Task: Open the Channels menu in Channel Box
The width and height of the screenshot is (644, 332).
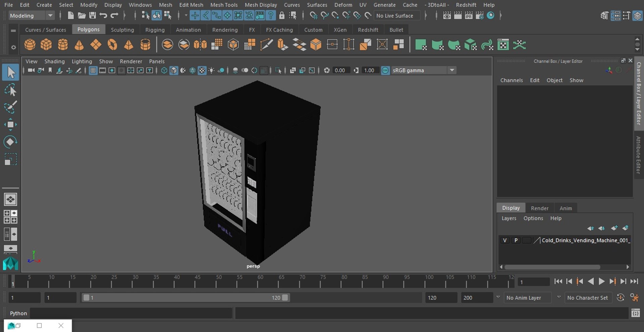Action: tap(511, 80)
